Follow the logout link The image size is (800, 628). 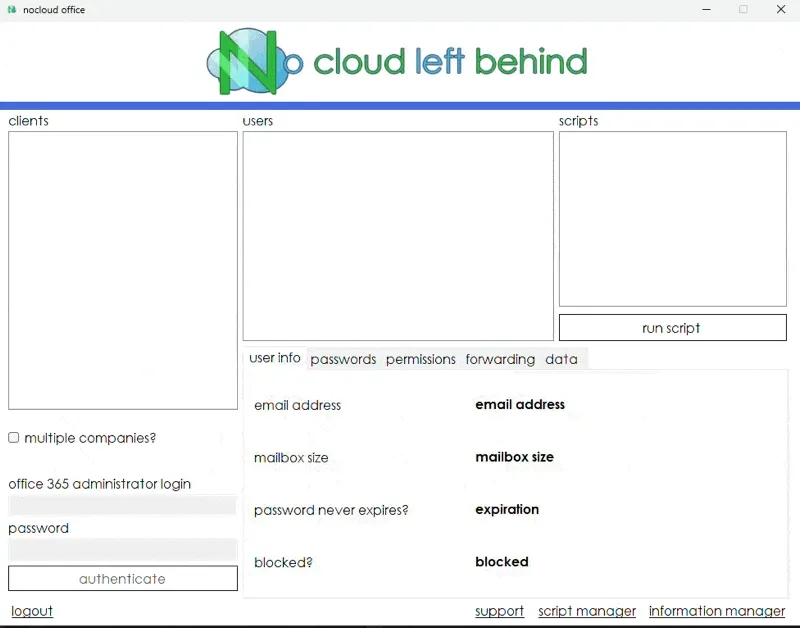click(32, 611)
